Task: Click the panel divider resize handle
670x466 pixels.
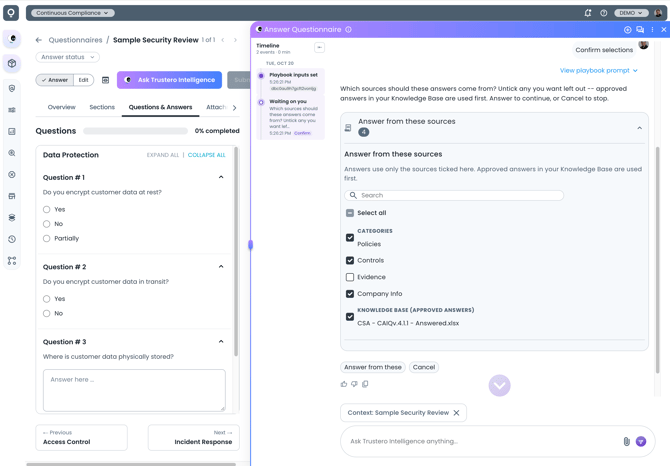Action: click(x=250, y=244)
